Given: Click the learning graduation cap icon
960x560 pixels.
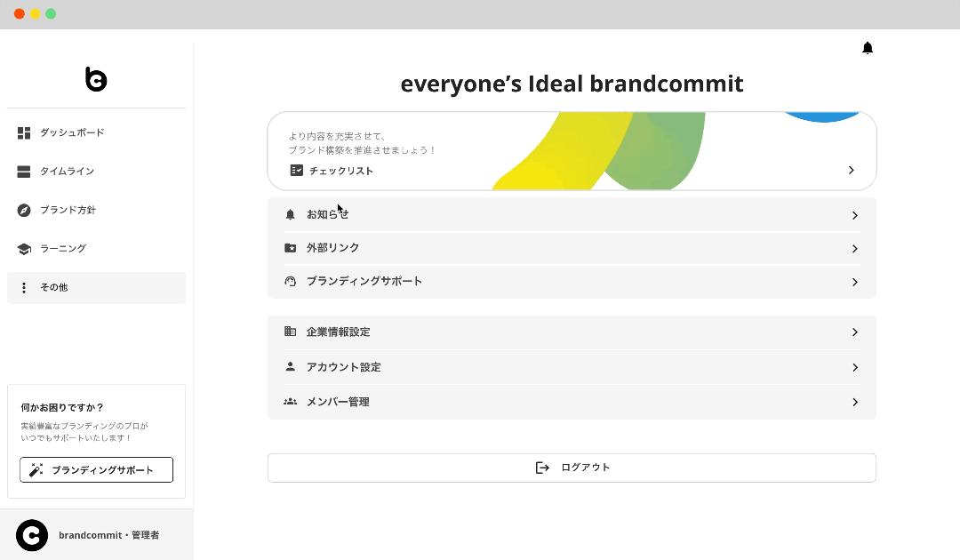Looking at the screenshot, I should point(24,249).
